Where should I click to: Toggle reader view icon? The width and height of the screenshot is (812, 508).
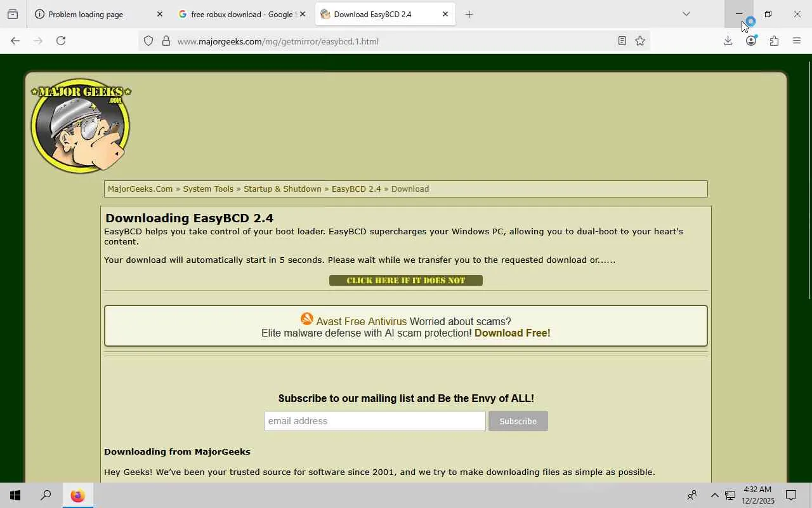(622, 41)
